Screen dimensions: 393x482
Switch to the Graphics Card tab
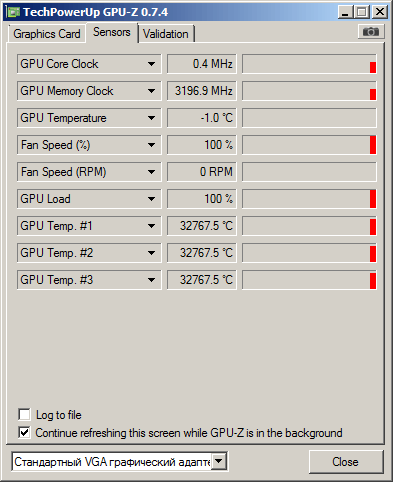coord(47,34)
